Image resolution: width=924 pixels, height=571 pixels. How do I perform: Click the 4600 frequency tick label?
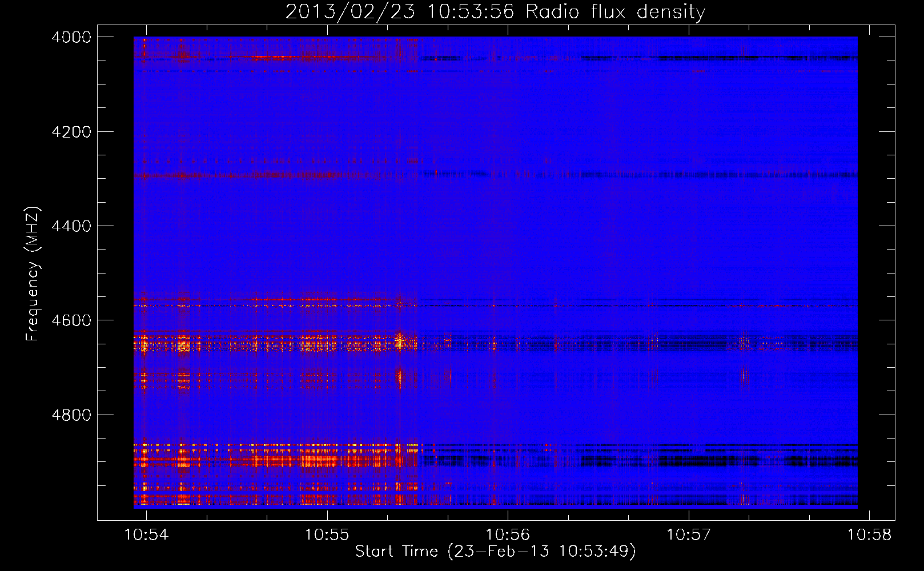point(71,320)
